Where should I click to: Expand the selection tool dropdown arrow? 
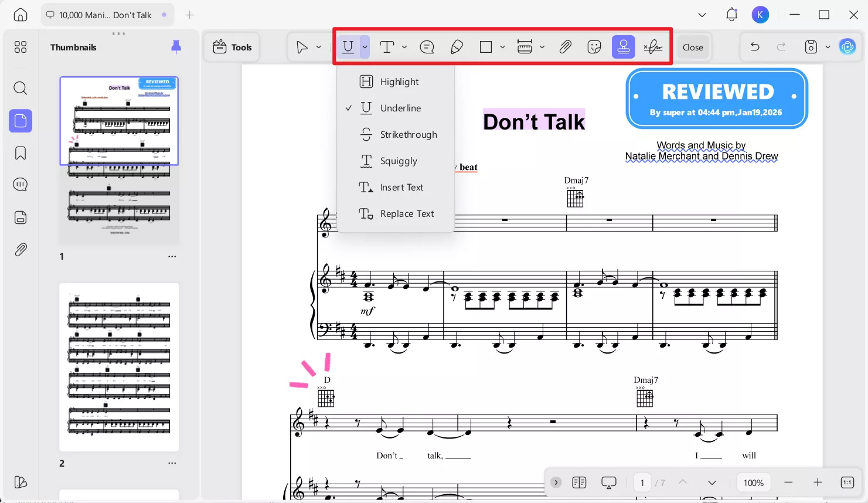click(319, 47)
